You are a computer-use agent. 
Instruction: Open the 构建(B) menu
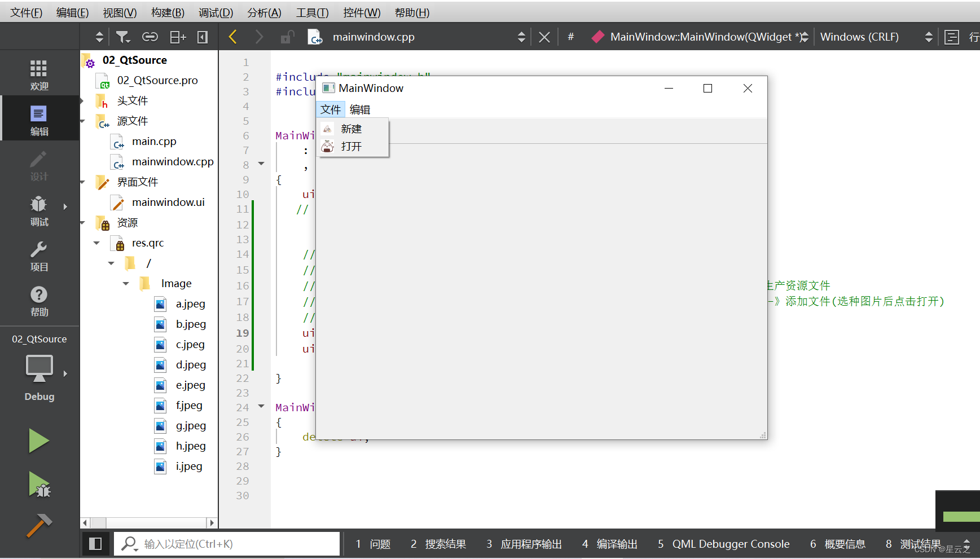click(168, 12)
